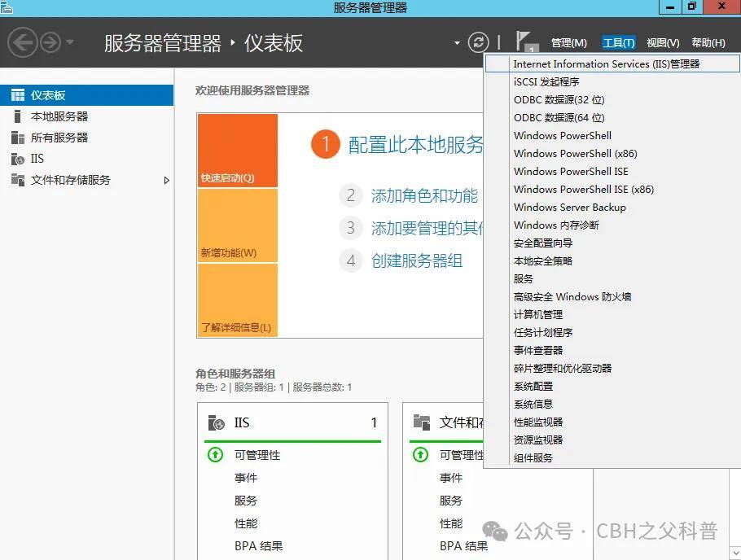The image size is (741, 560).
Task: Open dropdown arrow left of refresh icon
Action: pyautogui.click(x=457, y=43)
